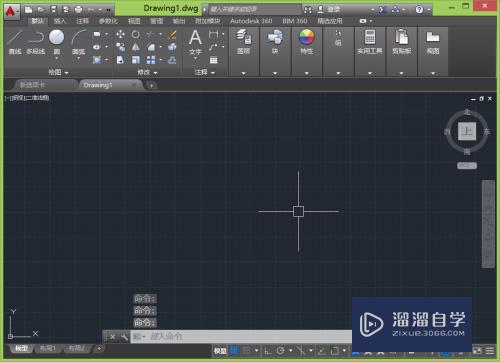Click the New file icon in quick access toolbar
This screenshot has width=500, height=362.
point(28,9)
